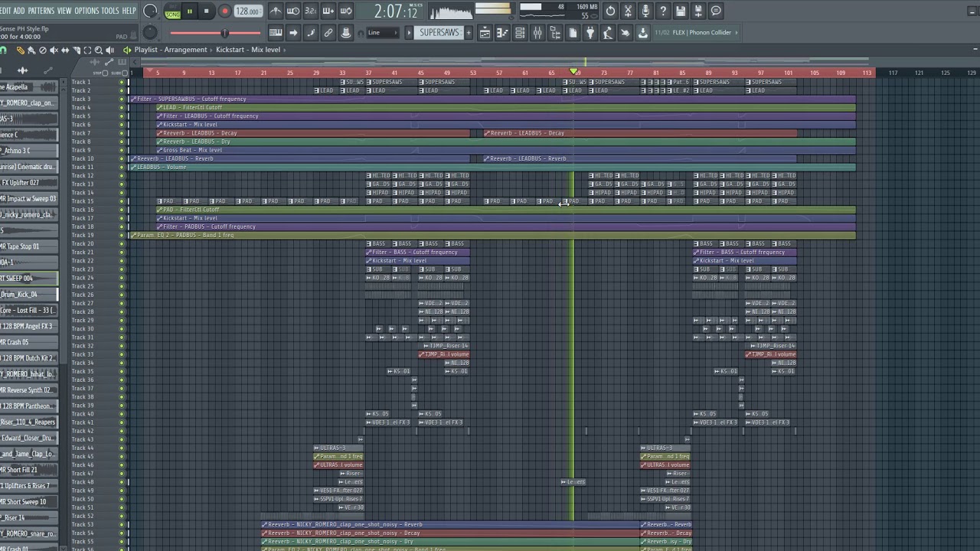
Task: Click the render as audio file icon
Action: pyautogui.click(x=698, y=11)
